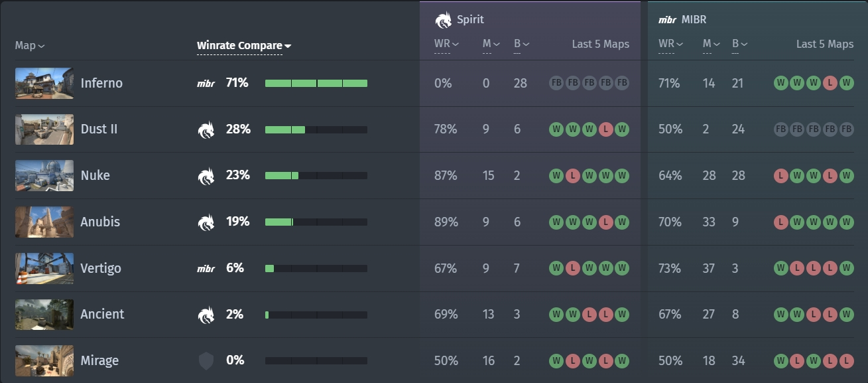
Task: Click the Inferno map thumbnail
Action: 44,83
